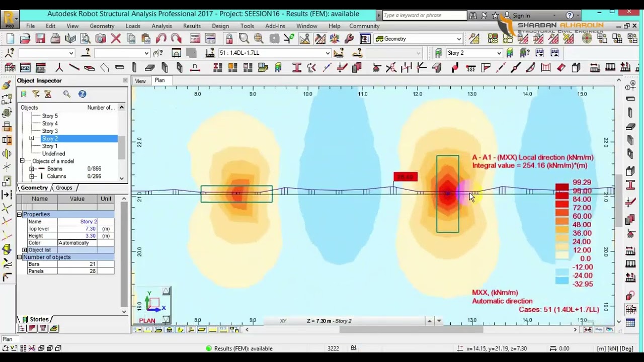Viewport: 644px width, 362px height.
Task: Click the Calculations calculator icon
Action: tap(195, 39)
